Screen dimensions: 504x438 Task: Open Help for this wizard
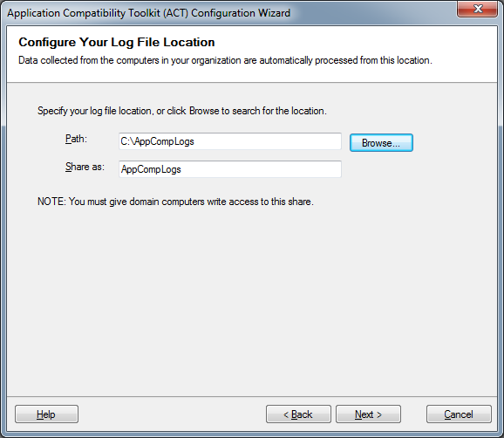pyautogui.click(x=46, y=414)
